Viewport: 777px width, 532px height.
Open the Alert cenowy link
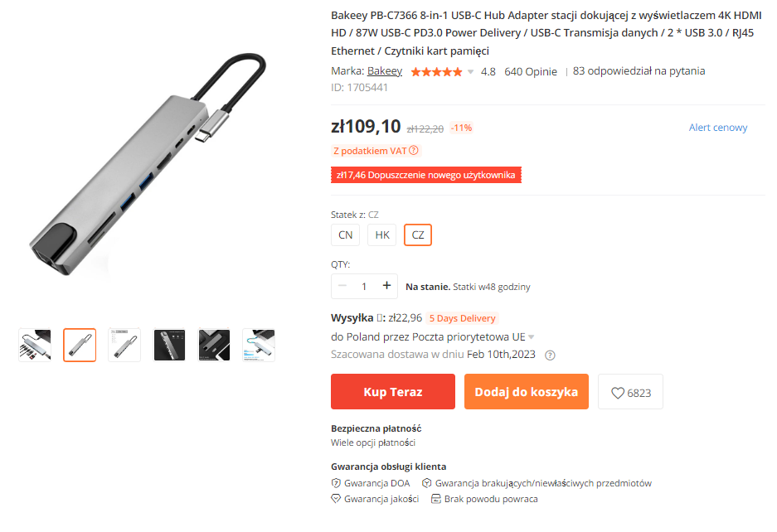click(x=717, y=128)
